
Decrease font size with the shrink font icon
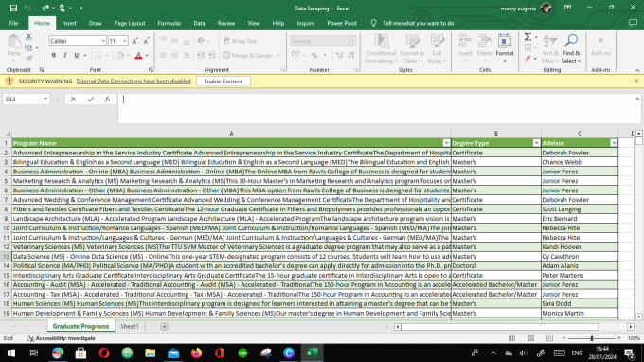click(146, 41)
